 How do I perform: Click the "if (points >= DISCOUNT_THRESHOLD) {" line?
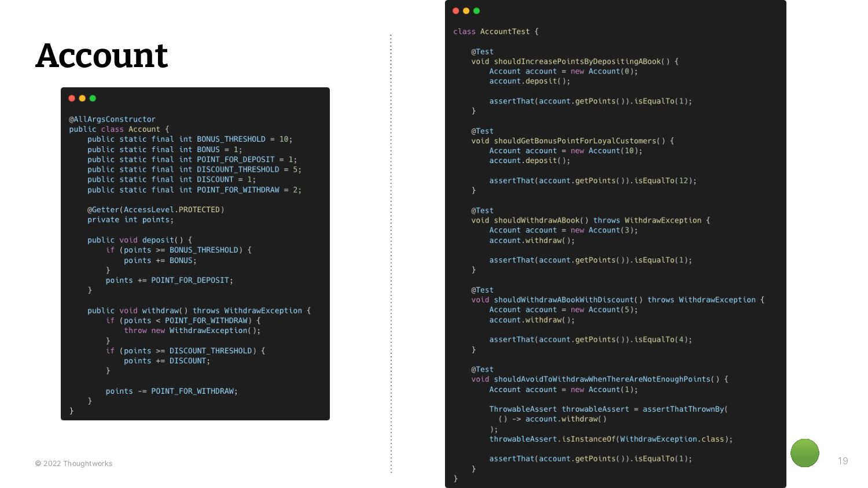(186, 351)
